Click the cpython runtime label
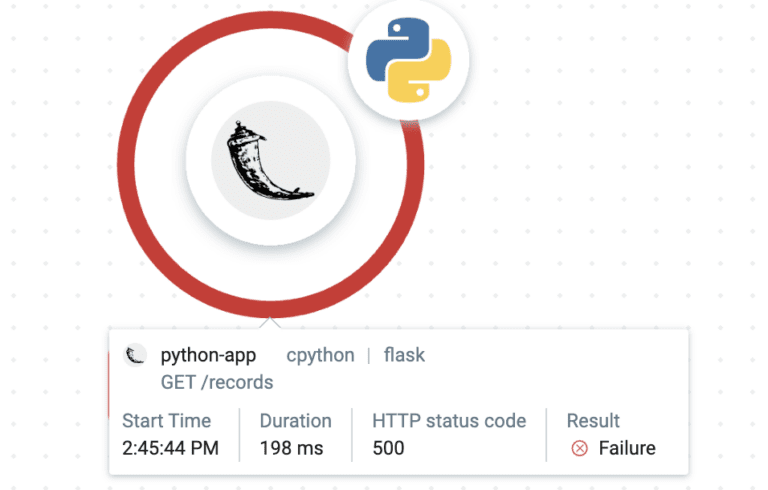 pyautogui.click(x=320, y=355)
